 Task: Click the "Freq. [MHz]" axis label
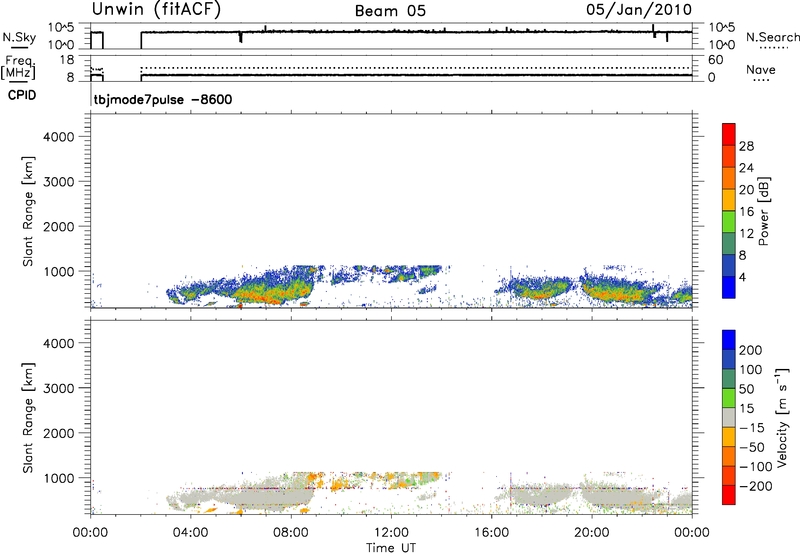tap(18, 68)
